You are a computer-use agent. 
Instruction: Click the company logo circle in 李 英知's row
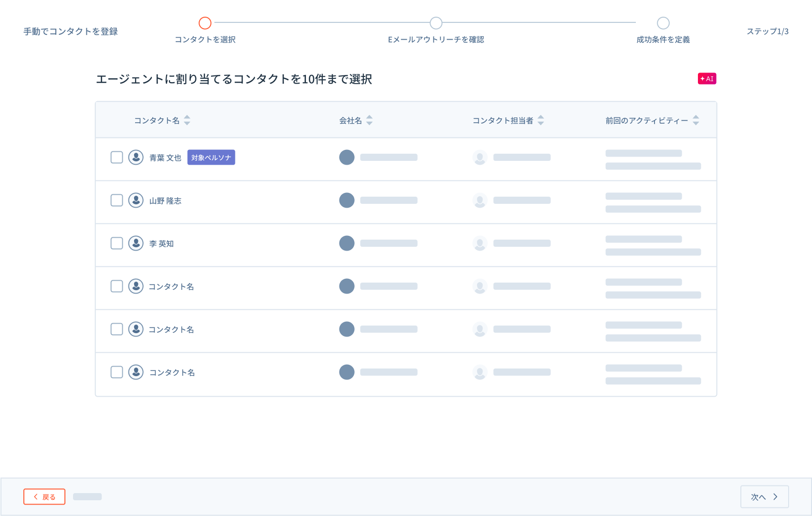[x=347, y=243]
